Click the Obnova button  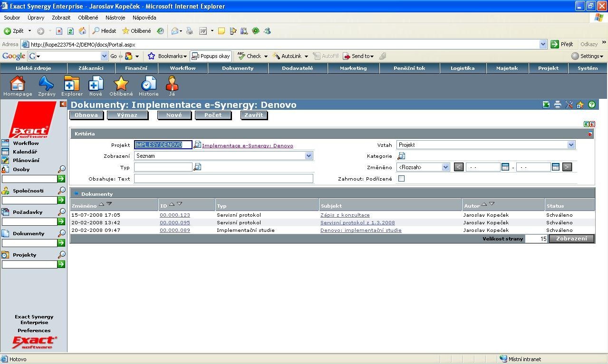86,115
